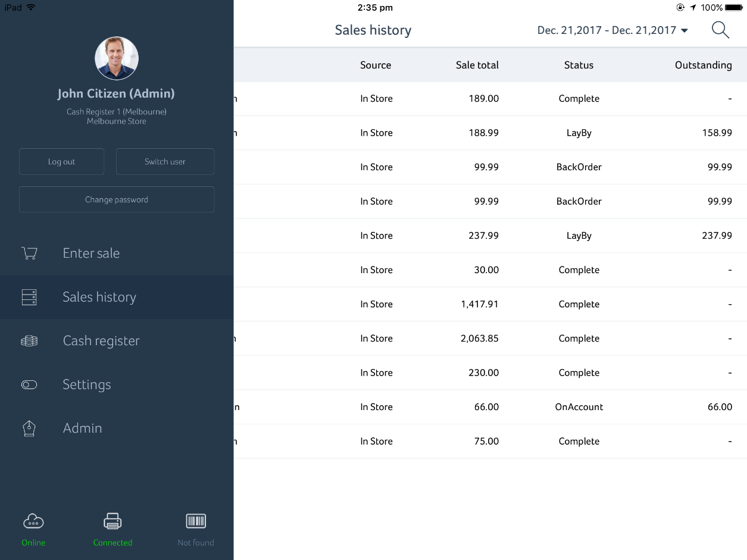Image resolution: width=747 pixels, height=560 pixels.
Task: Click the Switch user button
Action: pyautogui.click(x=165, y=162)
